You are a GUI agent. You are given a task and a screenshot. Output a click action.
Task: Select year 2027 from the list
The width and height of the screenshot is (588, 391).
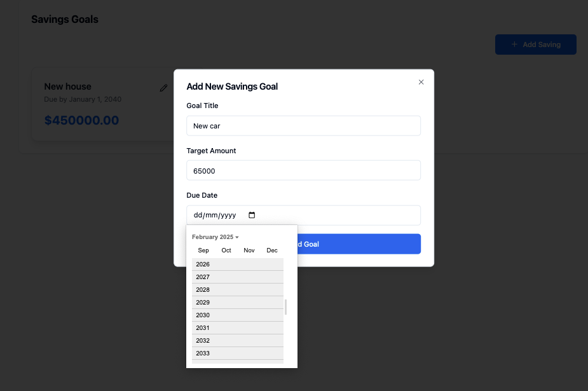click(237, 277)
